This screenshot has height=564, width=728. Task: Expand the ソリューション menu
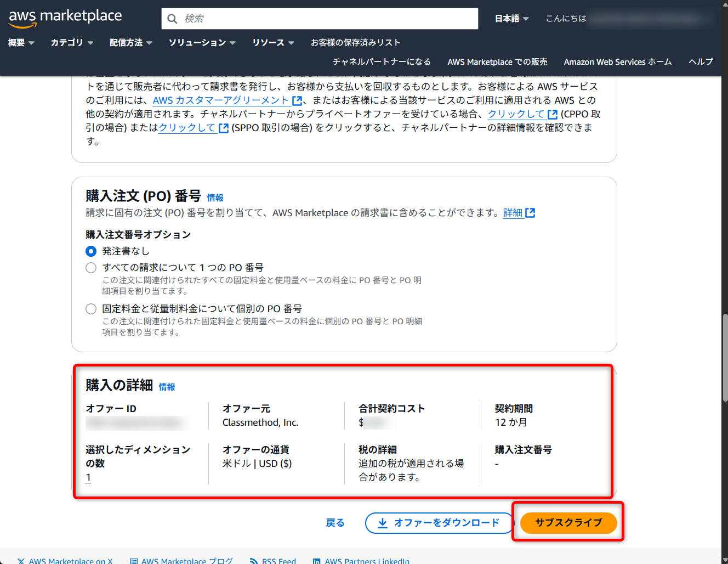click(202, 42)
